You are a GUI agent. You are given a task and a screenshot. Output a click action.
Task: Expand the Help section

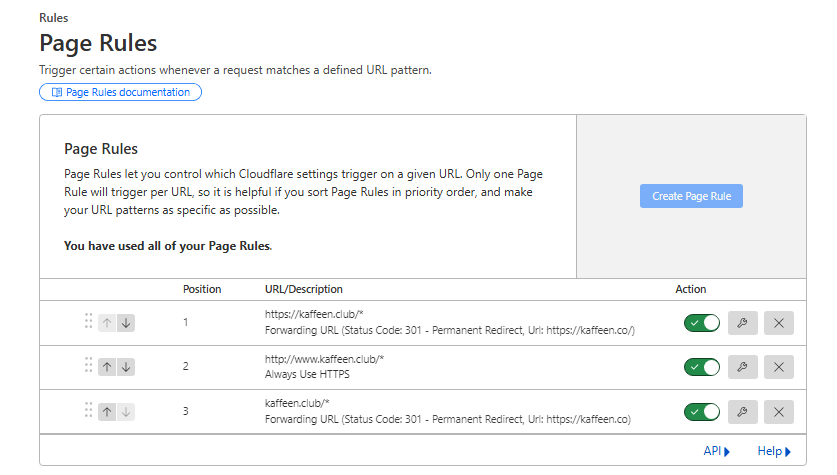pos(774,451)
